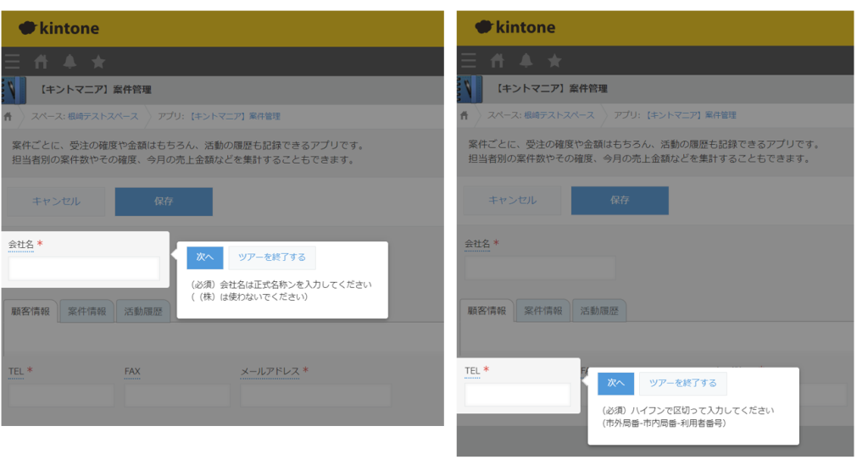Select 活動履歴 tab in left screenshot
This screenshot has width=868, height=476.
coord(143,312)
